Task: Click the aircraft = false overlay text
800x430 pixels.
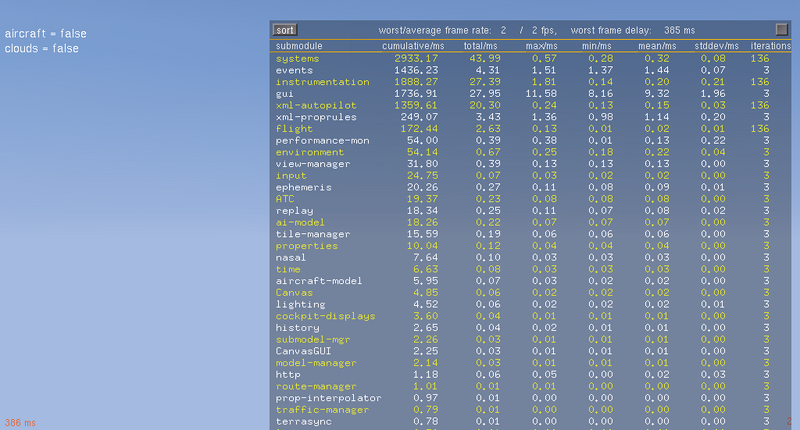Action: click(45, 34)
